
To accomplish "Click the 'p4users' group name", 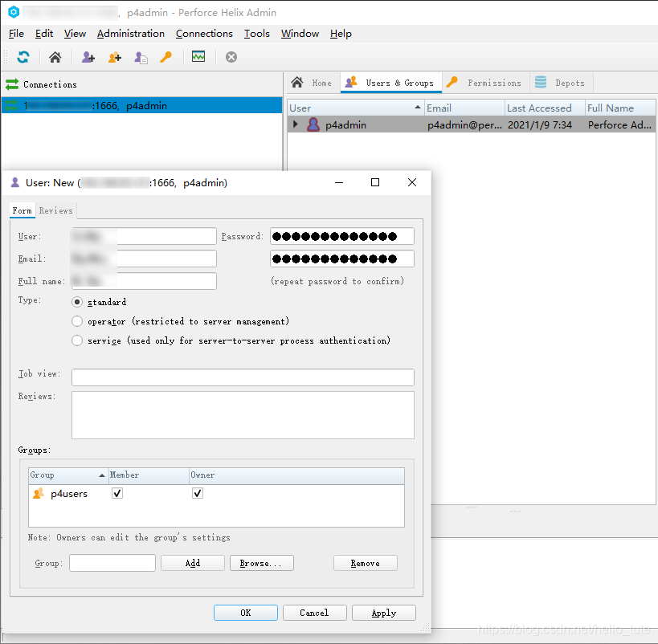I will [x=69, y=493].
